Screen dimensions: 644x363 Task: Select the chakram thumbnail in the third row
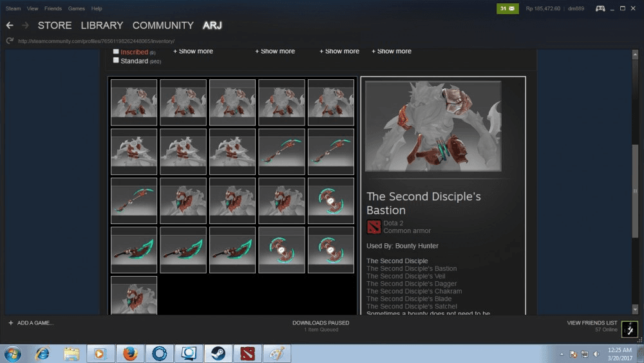[x=330, y=201]
